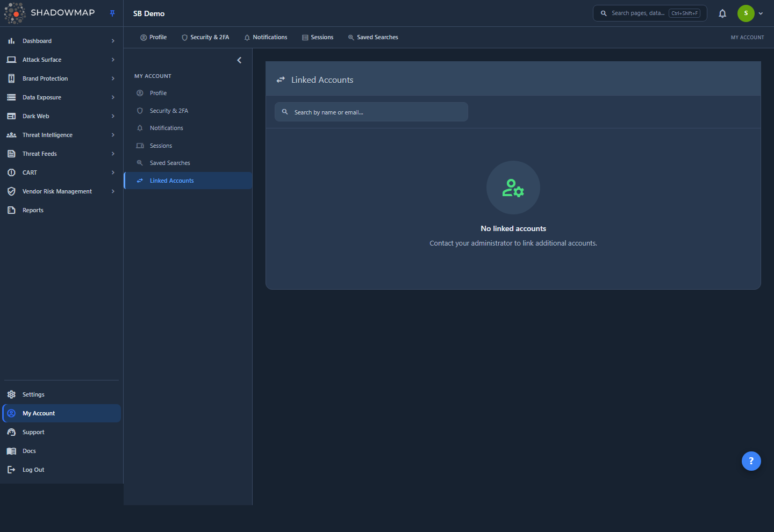Click the Vendor Risk Management shield icon

point(11,191)
